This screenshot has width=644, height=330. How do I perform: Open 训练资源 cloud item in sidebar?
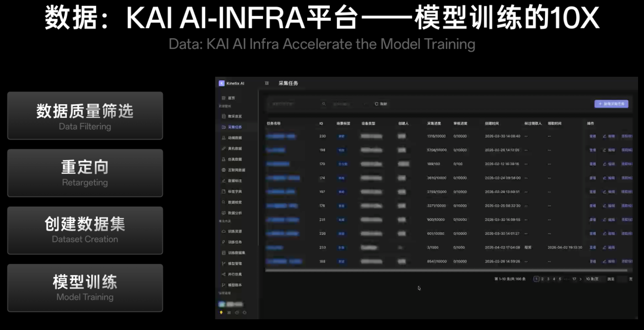click(234, 231)
